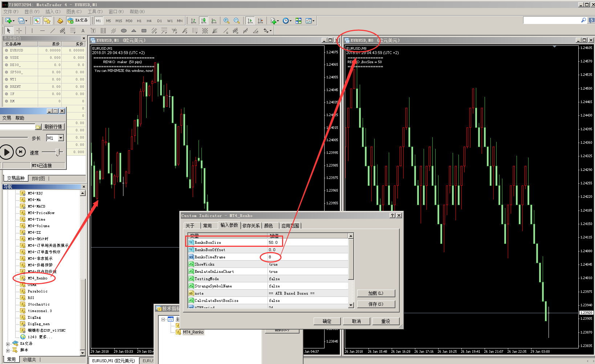Select MT4_Renko in Navigator tree

[38, 278]
